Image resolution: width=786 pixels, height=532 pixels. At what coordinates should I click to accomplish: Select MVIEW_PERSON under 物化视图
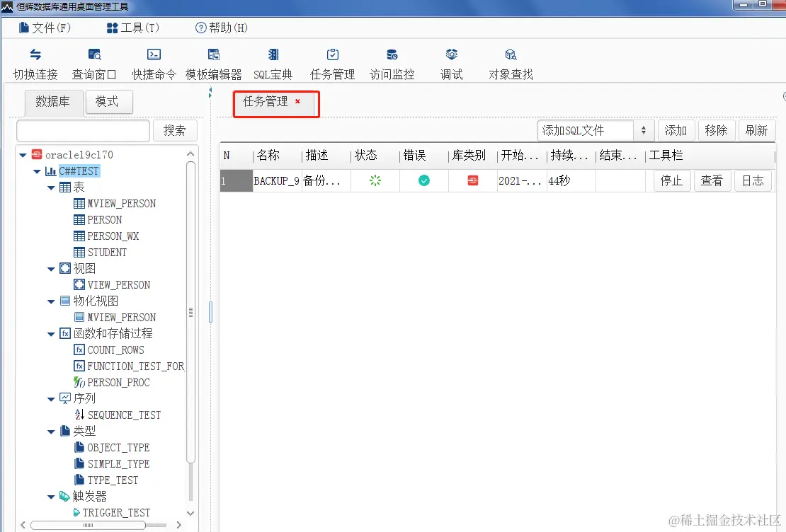(121, 317)
